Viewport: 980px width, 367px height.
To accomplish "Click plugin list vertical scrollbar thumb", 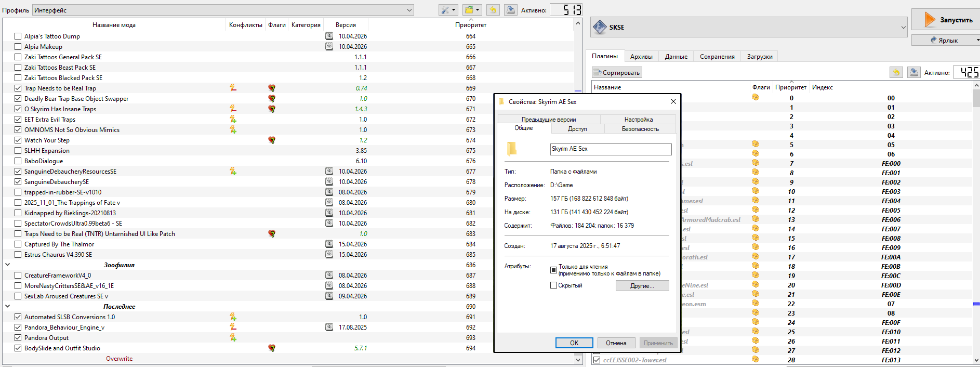I will tap(976, 98).
